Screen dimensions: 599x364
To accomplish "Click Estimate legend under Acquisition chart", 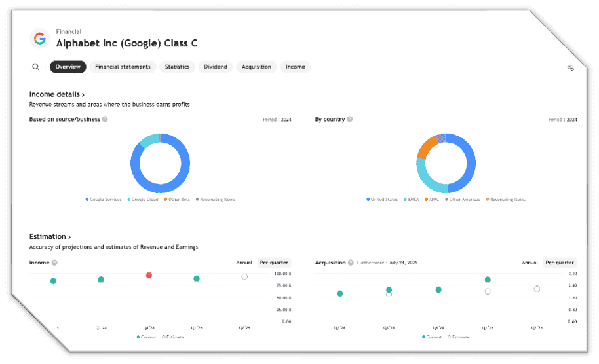I will pos(459,337).
